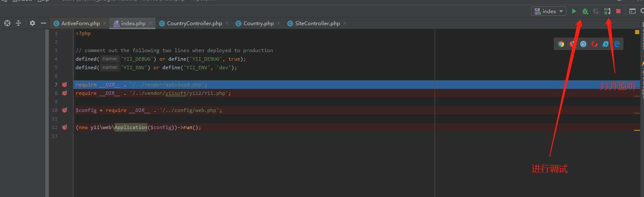Image resolution: width=644 pixels, height=197 pixels.
Task: Preview in Edge browser icon
Action: point(617,44)
